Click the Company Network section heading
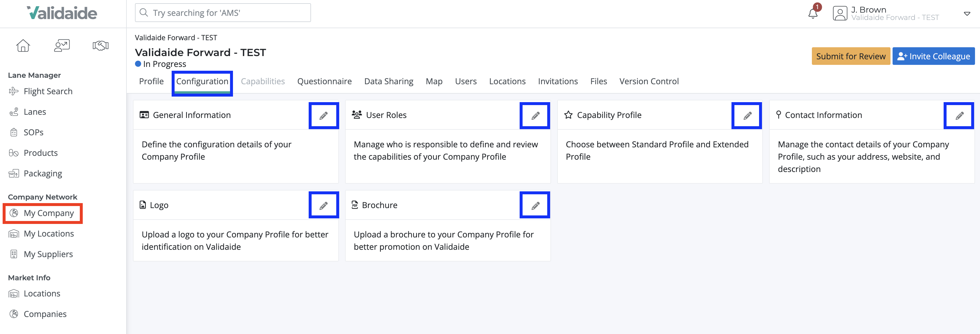The height and width of the screenshot is (334, 980). (x=43, y=197)
